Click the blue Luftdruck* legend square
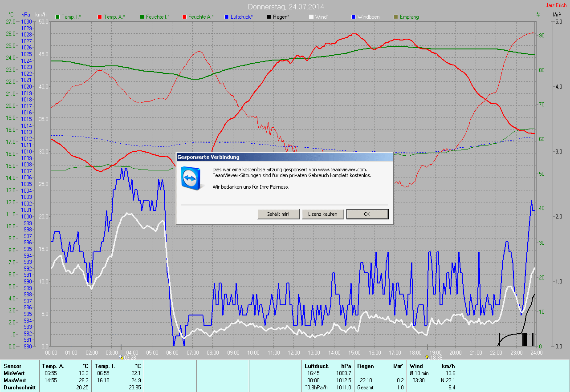Image resolution: width=570 pixels, height=392 pixels. (227, 17)
